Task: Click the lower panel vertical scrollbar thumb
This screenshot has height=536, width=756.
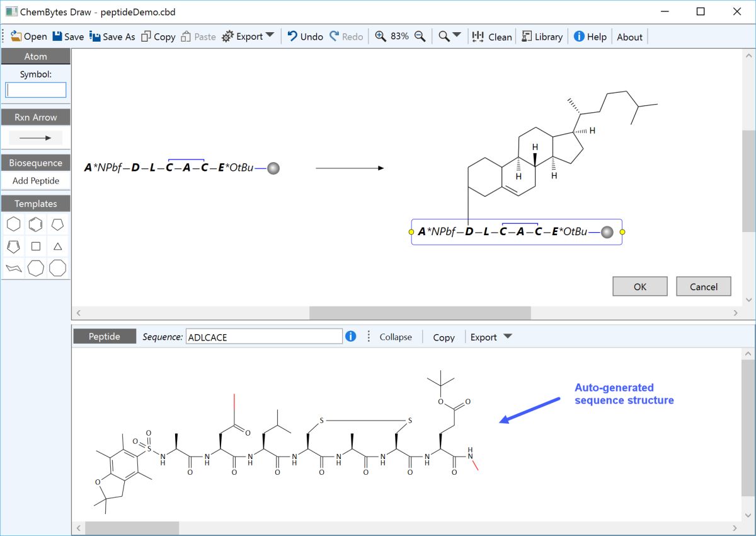Action: (748, 428)
